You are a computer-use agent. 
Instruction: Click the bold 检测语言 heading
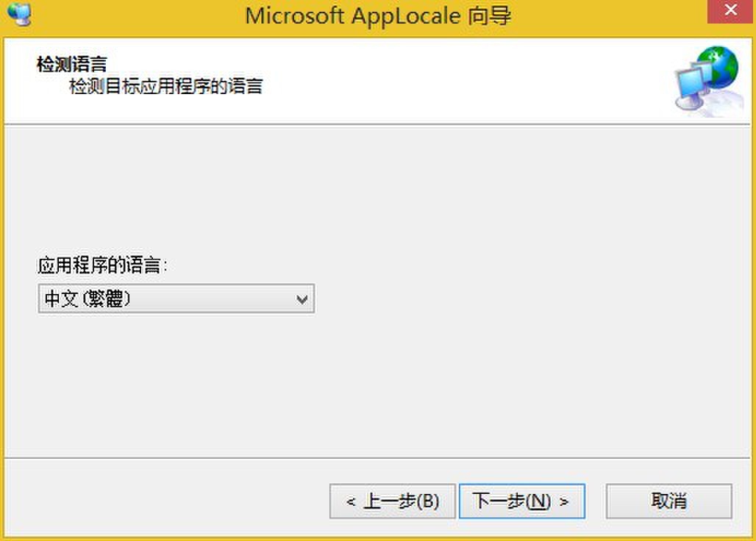[72, 64]
